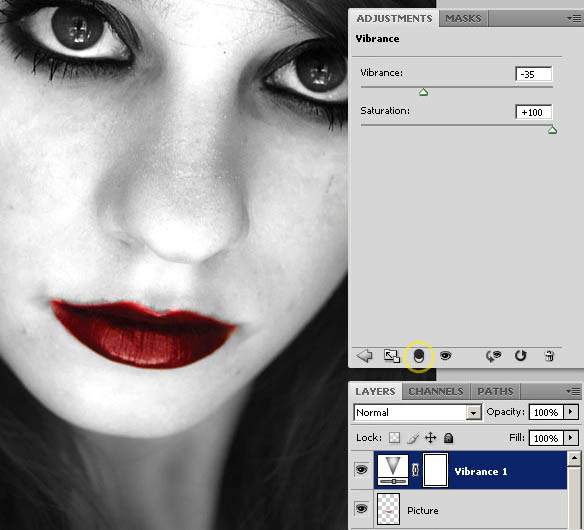Open Layers panel flyout menu

click(x=573, y=391)
